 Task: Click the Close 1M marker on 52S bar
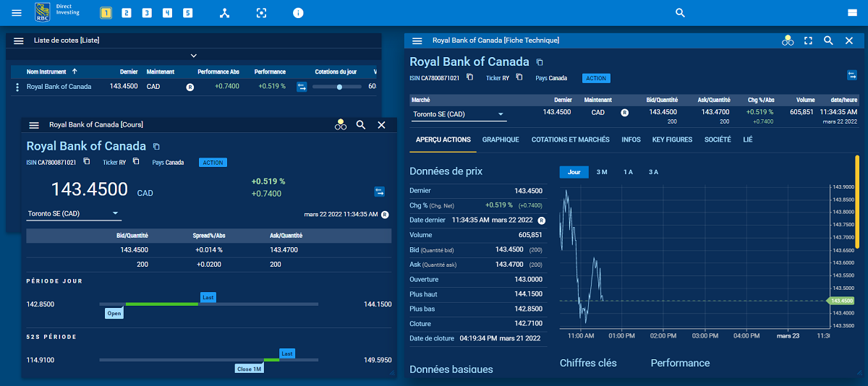point(250,369)
